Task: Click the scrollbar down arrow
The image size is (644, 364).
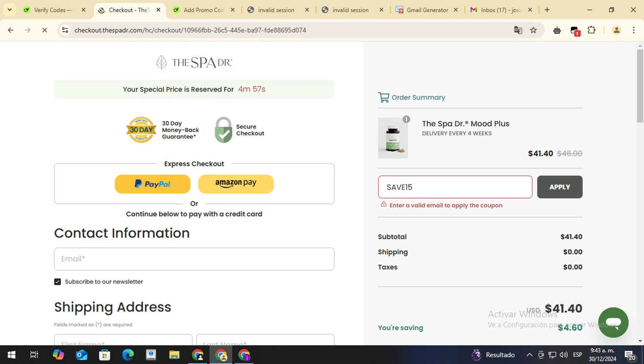Action: click(x=640, y=341)
